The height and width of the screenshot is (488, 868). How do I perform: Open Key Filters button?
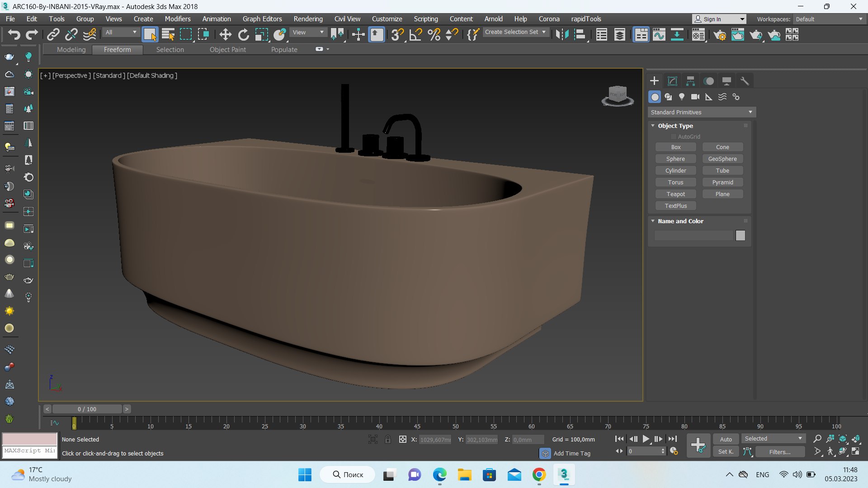[780, 451]
